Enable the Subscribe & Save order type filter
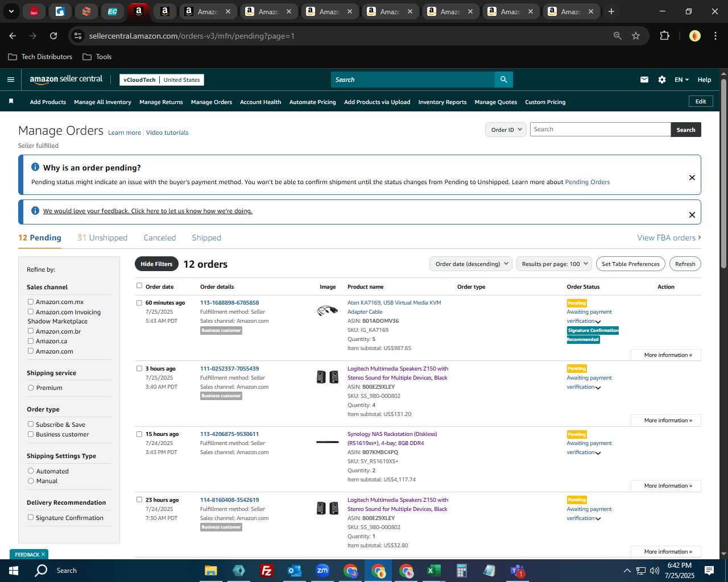Viewport: 728px width, 582px height. click(x=31, y=424)
